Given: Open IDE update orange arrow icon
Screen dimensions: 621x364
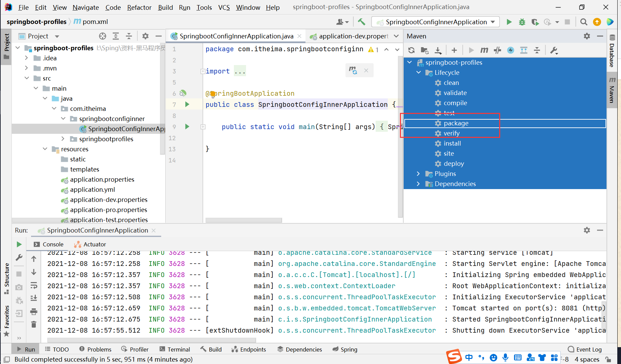Looking at the screenshot, I should click(597, 22).
